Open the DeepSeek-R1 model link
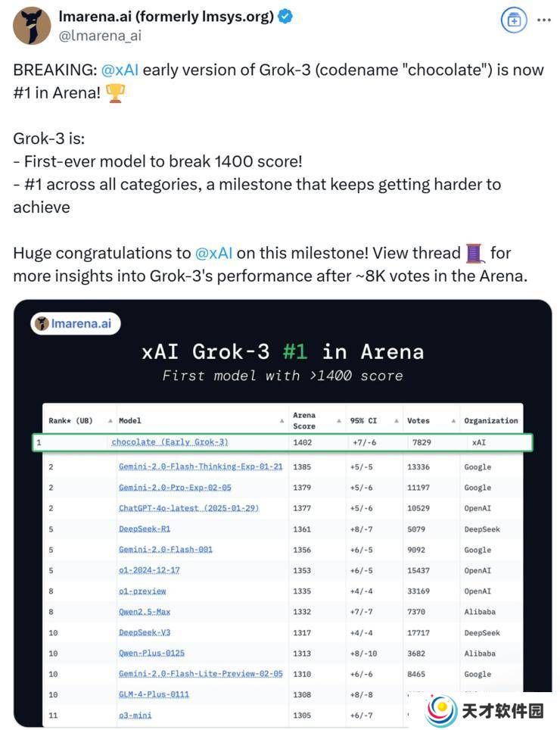The height and width of the screenshot is (730, 560). (x=145, y=529)
